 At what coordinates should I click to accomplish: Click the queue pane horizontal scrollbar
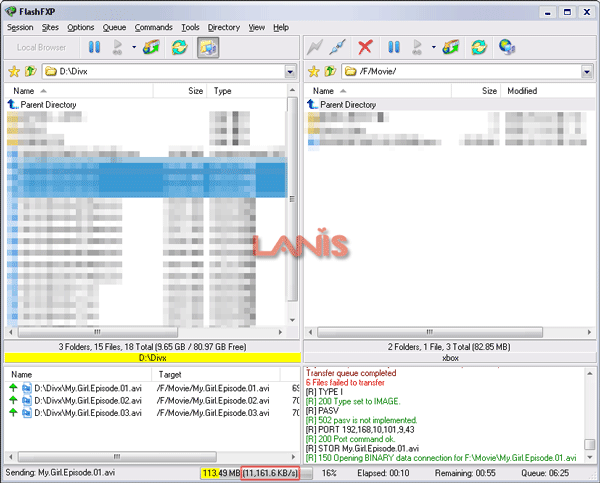117,457
